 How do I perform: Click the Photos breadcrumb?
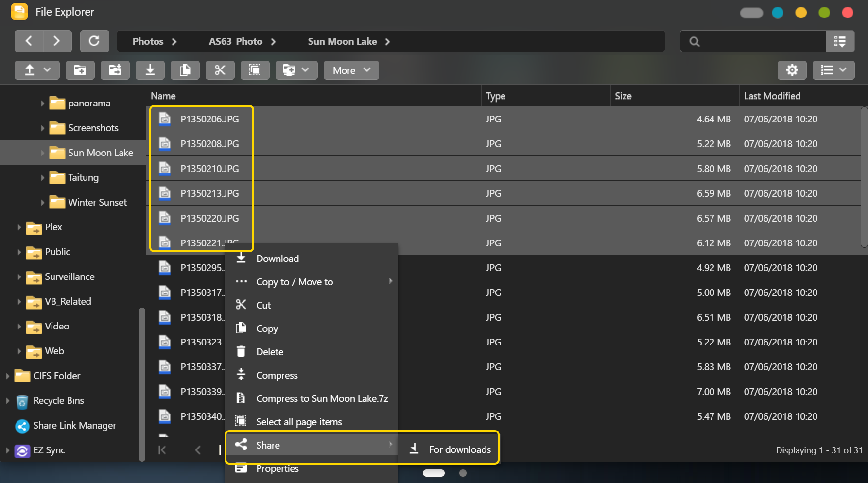click(148, 41)
